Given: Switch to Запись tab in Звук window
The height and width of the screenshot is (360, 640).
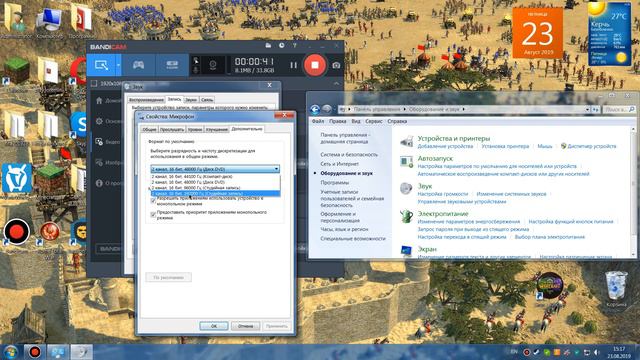Looking at the screenshot, I should (174, 99).
